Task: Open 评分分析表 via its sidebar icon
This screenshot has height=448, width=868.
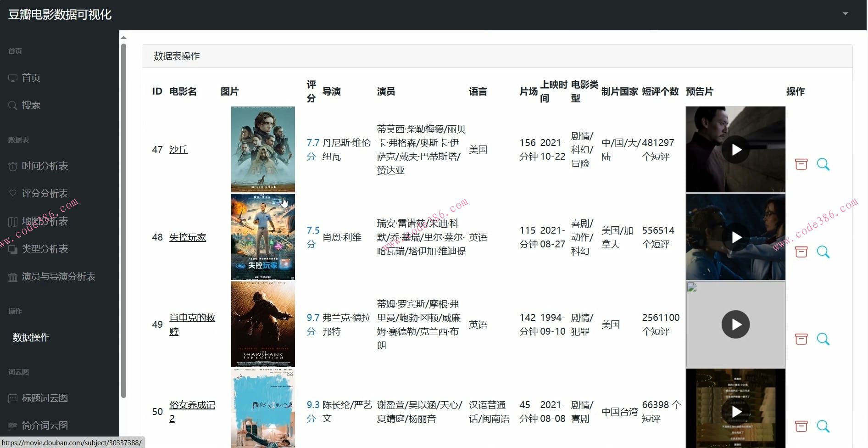Action: click(x=13, y=193)
